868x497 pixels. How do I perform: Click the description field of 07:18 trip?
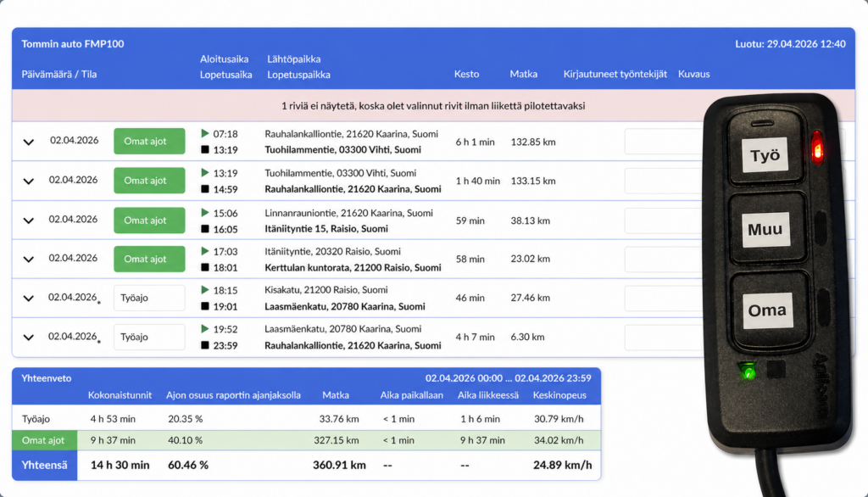(x=666, y=142)
